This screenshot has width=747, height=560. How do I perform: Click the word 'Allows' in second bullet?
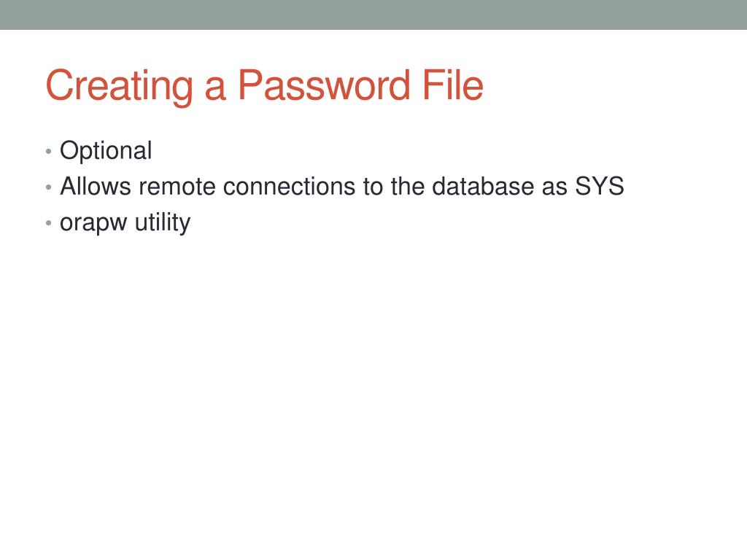(x=96, y=186)
